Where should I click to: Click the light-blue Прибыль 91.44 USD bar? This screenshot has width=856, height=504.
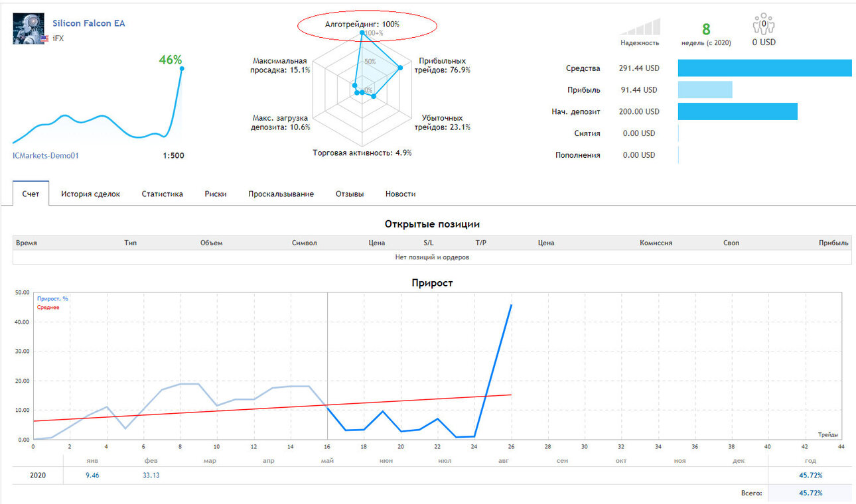point(705,90)
